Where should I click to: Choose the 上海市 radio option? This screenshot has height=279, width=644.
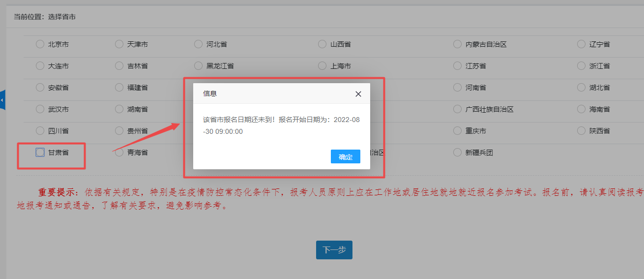point(322,65)
